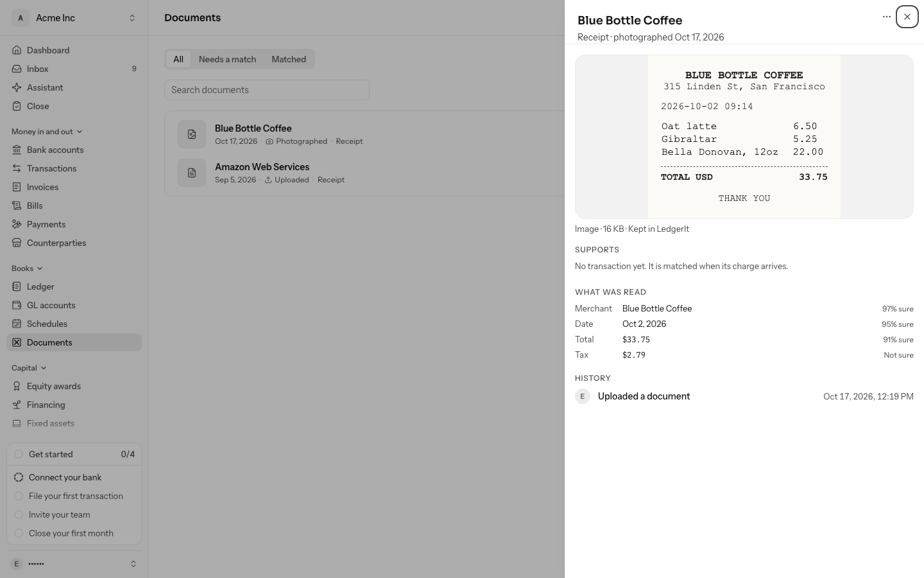This screenshot has height=578, width=924.
Task: Open the Acme Inc workspace switcher
Action: pyautogui.click(x=74, y=18)
